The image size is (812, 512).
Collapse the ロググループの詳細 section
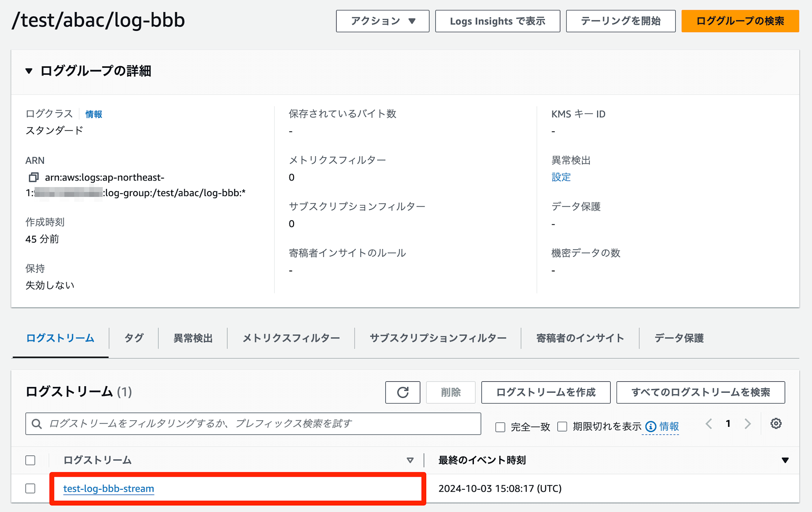point(29,71)
